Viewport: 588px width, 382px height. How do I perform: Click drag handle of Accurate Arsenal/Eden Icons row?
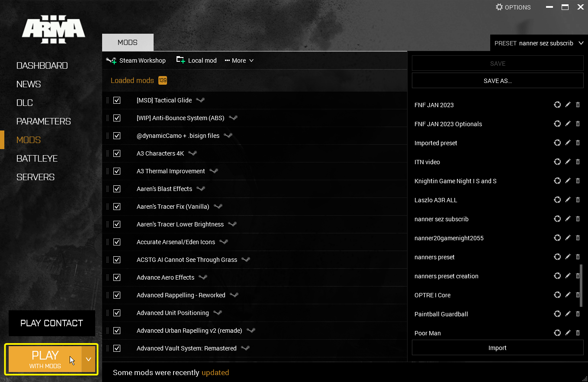point(108,242)
